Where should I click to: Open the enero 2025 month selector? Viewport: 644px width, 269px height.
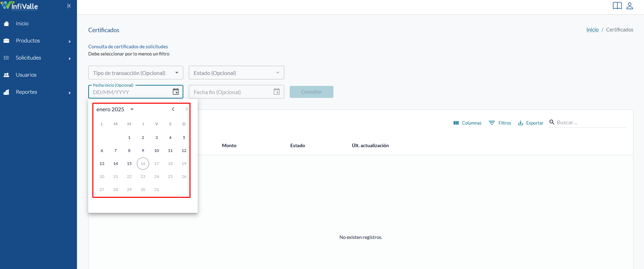pyautogui.click(x=115, y=110)
